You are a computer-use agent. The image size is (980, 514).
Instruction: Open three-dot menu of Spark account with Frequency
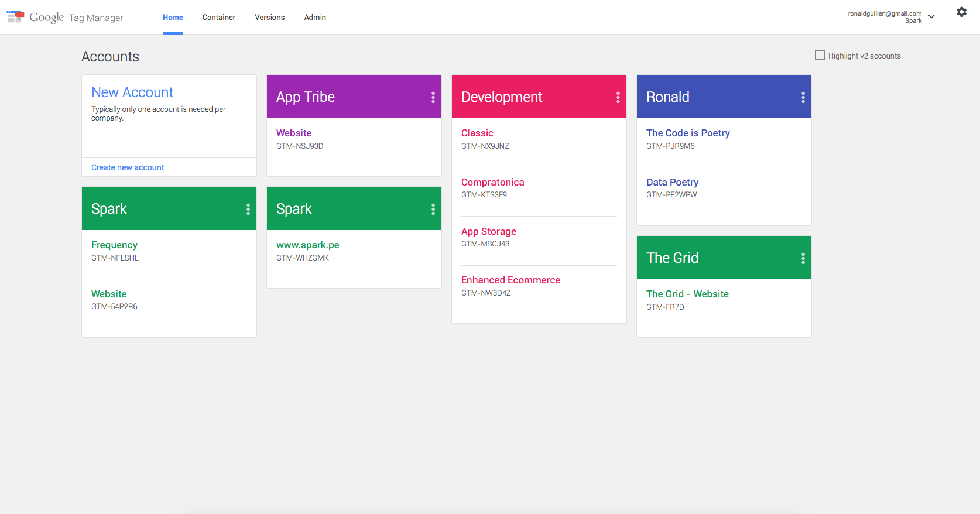[248, 209]
